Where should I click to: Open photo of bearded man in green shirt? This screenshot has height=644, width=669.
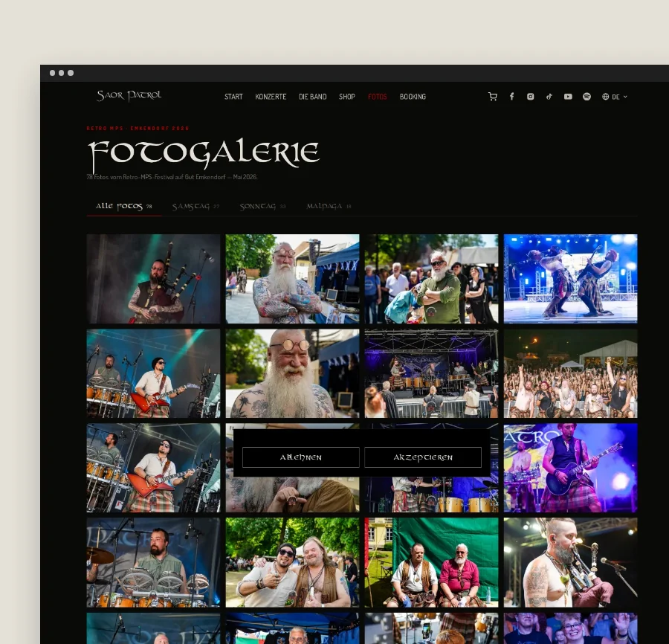coord(431,279)
